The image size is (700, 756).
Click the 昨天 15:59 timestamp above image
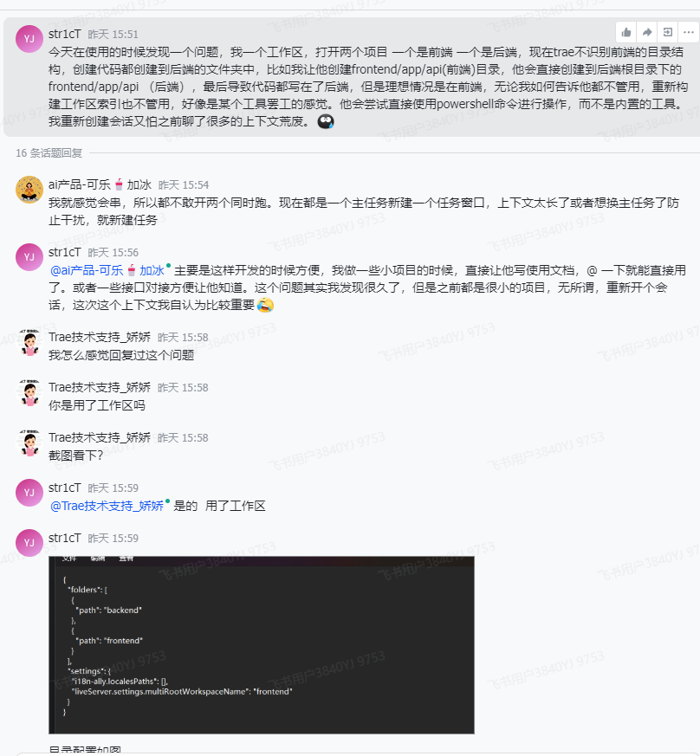point(113,538)
